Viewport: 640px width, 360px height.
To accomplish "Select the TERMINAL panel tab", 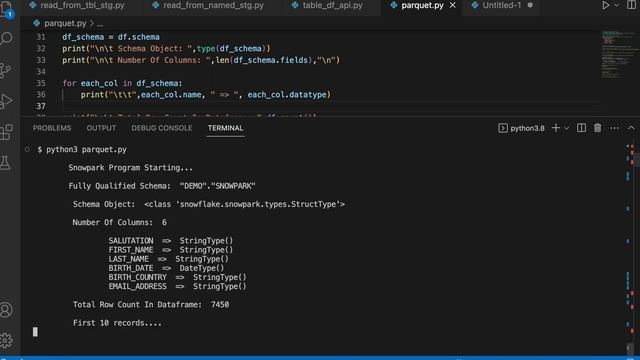I will (x=225, y=128).
